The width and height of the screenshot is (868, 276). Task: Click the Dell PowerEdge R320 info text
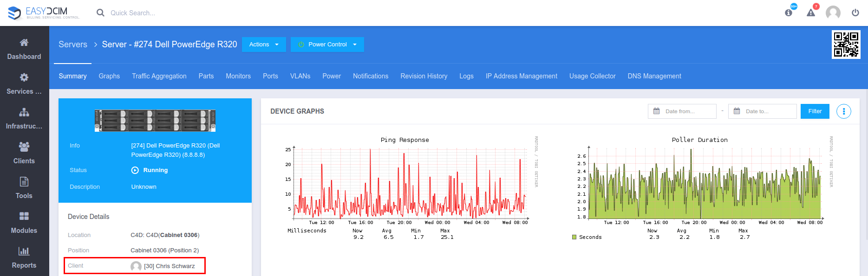176,150
